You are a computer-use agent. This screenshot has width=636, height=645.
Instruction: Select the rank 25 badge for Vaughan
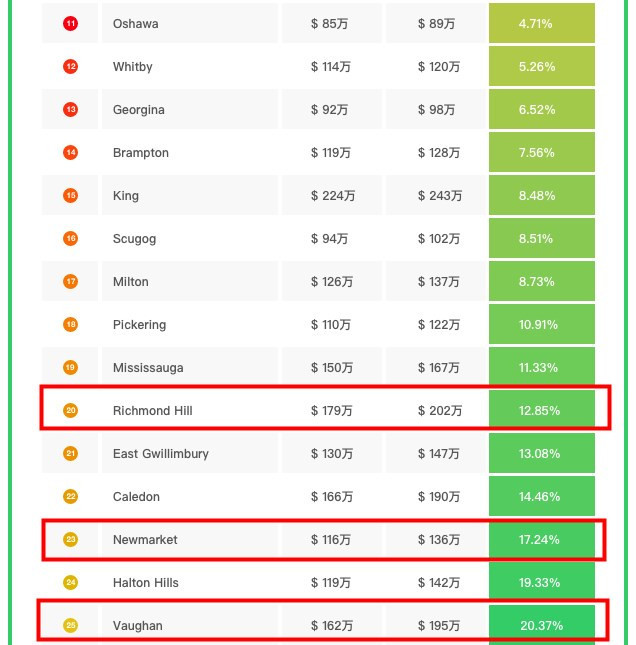pos(70,625)
